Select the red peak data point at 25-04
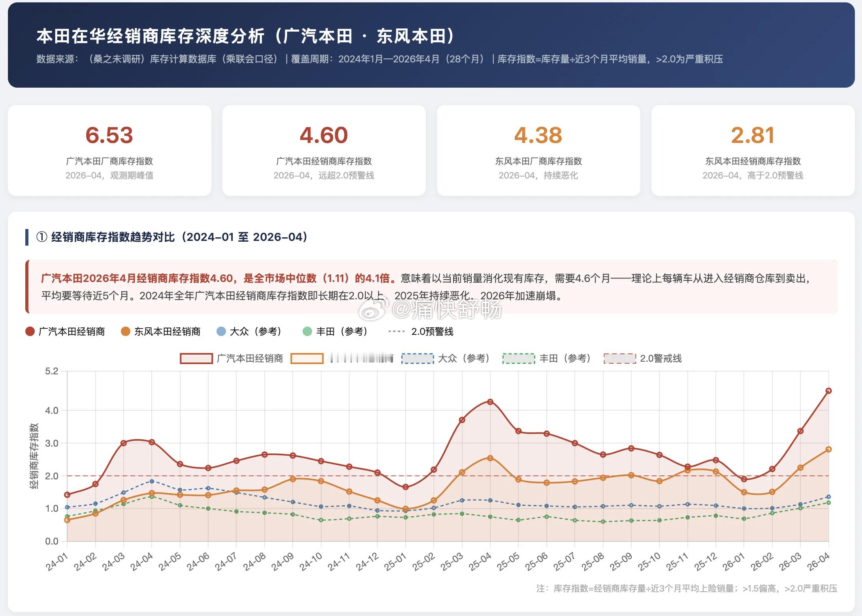The width and height of the screenshot is (862, 616). [x=490, y=402]
